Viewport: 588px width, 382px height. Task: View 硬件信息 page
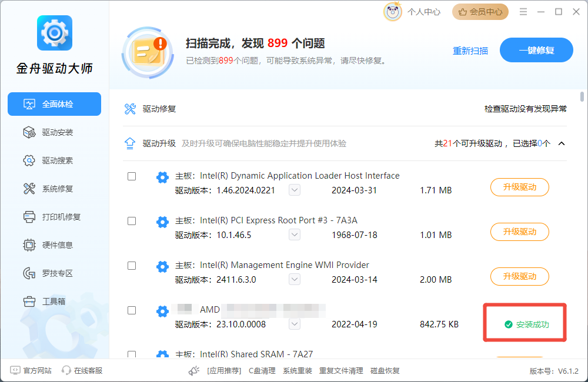pos(54,245)
